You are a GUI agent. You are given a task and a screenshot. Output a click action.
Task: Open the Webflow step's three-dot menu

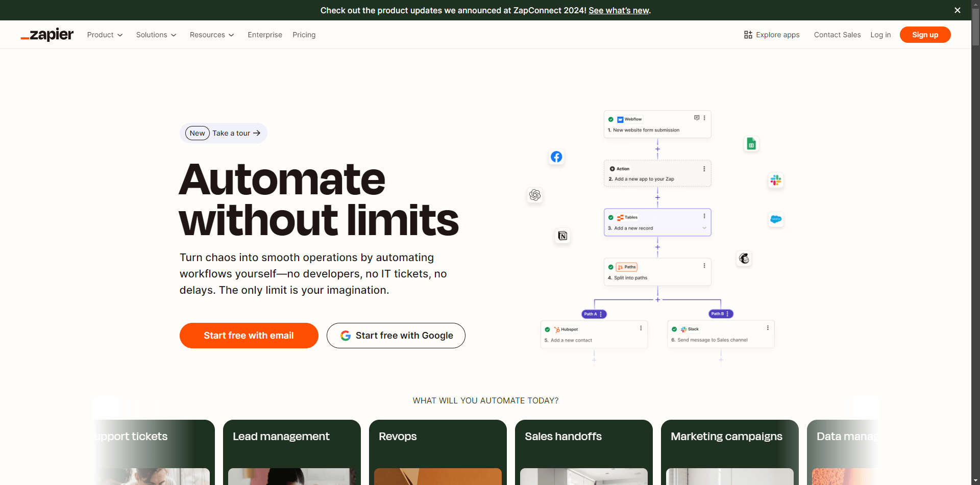coord(704,118)
